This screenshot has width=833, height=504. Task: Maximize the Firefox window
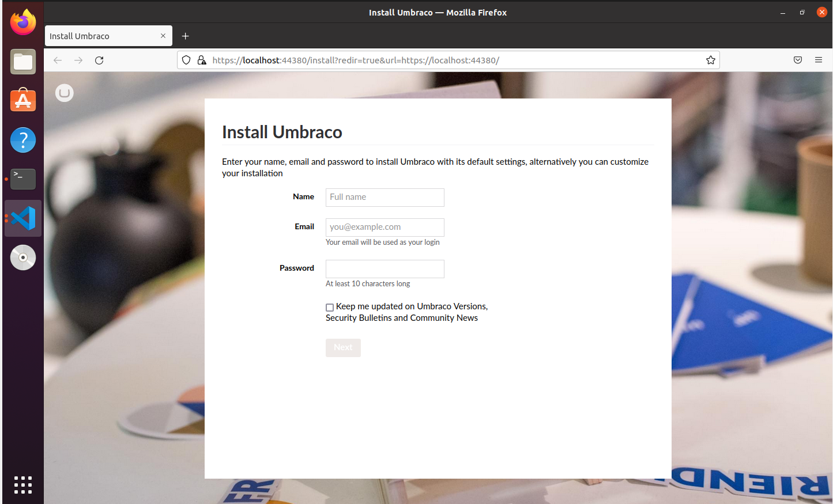point(802,12)
